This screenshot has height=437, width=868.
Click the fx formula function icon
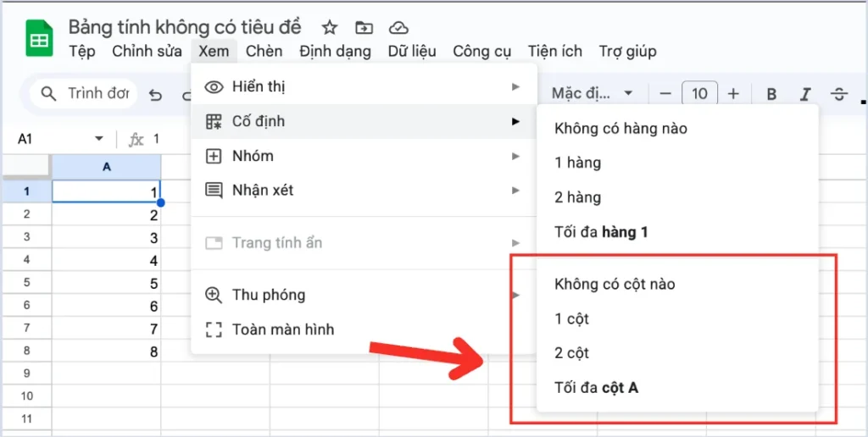pos(136,140)
